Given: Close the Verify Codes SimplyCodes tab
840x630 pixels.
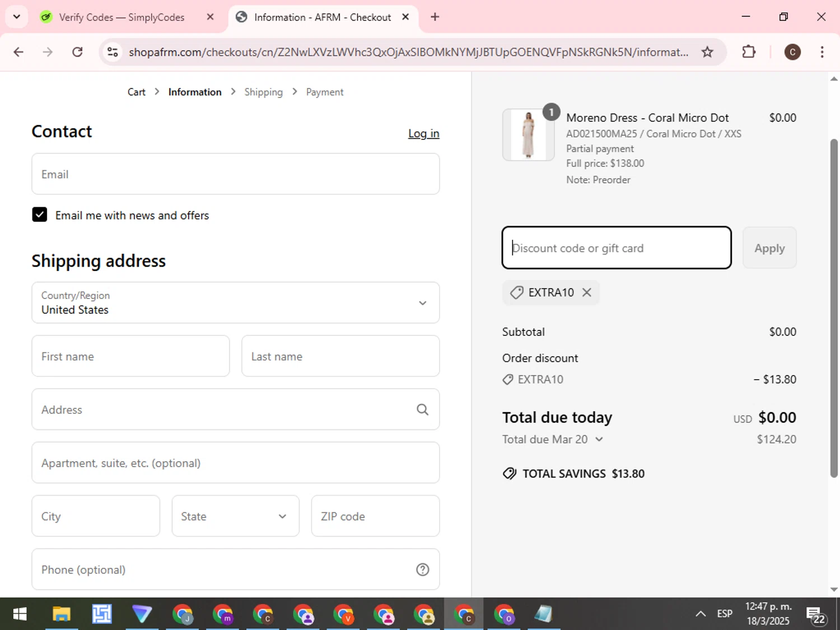Looking at the screenshot, I should tap(210, 17).
